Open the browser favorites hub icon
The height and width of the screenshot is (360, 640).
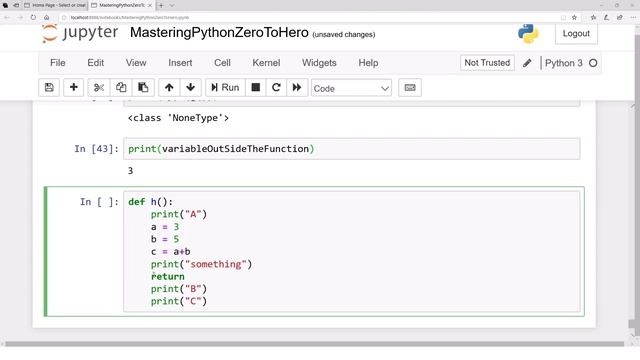coord(593,18)
